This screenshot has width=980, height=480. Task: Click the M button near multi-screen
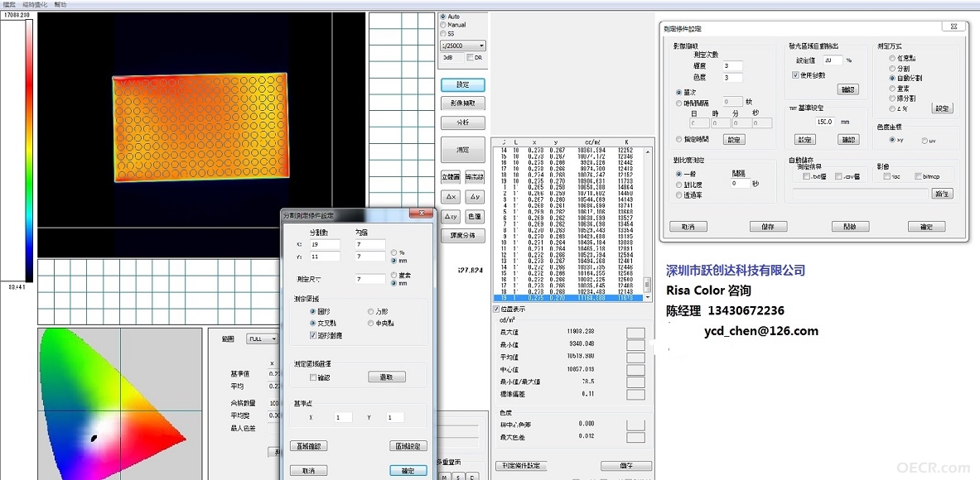(444, 476)
